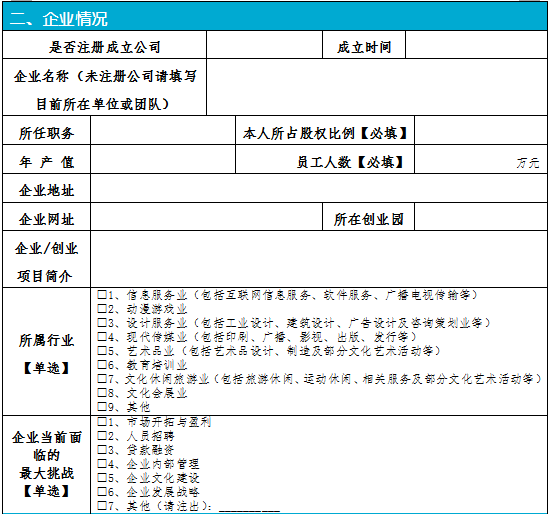Screen dimensions: 548x514
Task: Click the 成立时间 input cell
Action: click(476, 45)
